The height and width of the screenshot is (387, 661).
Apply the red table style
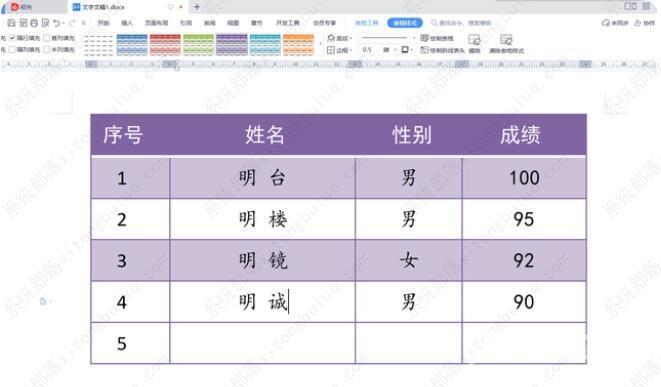[165, 45]
